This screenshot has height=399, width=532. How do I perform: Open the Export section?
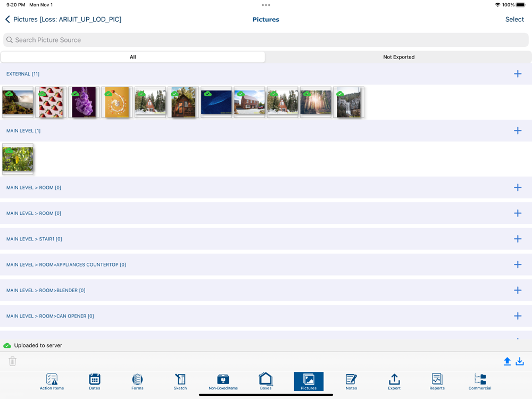point(394,381)
